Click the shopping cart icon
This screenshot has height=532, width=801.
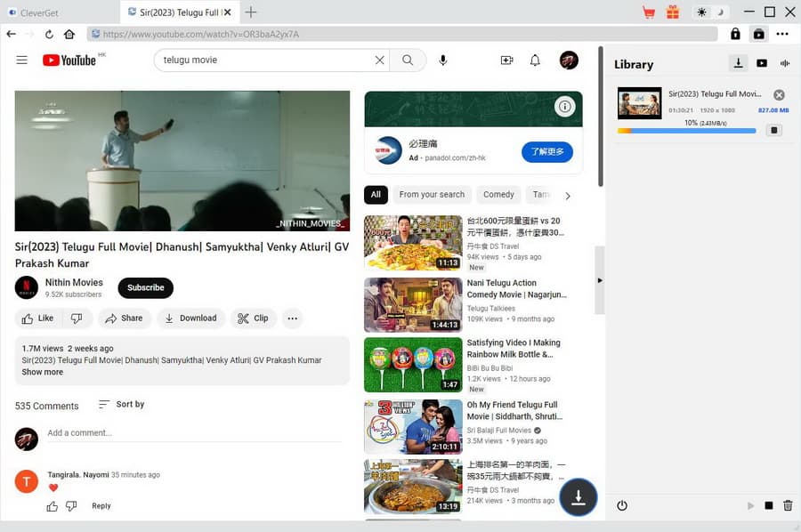(649, 12)
